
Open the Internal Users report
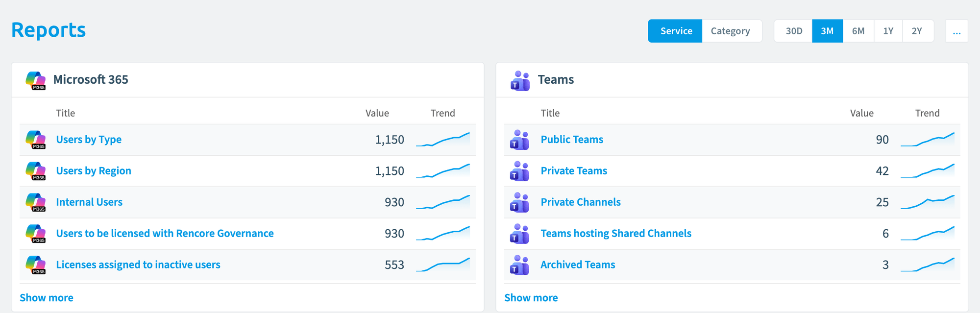tap(89, 202)
